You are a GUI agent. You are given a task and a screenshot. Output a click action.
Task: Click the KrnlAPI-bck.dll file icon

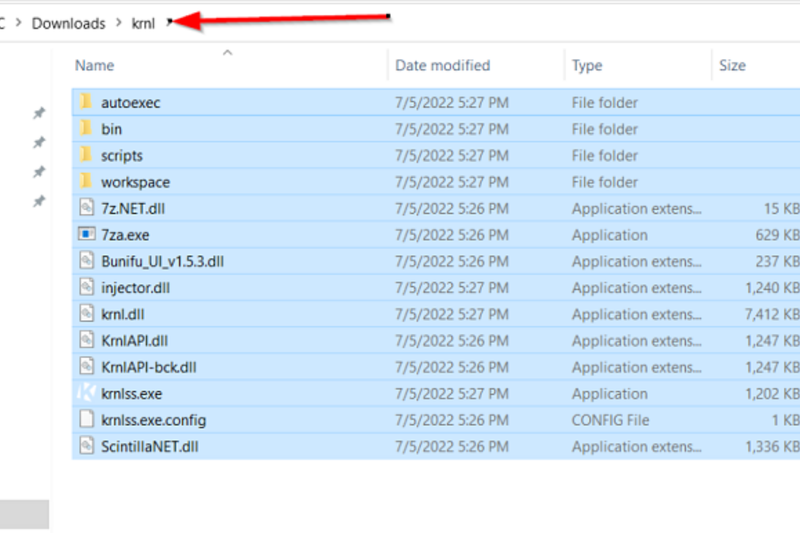(x=87, y=367)
